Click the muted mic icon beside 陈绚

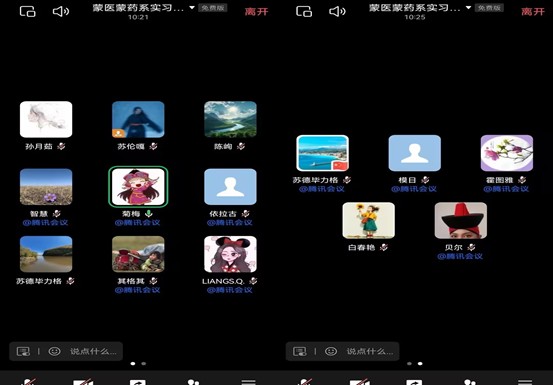click(241, 146)
